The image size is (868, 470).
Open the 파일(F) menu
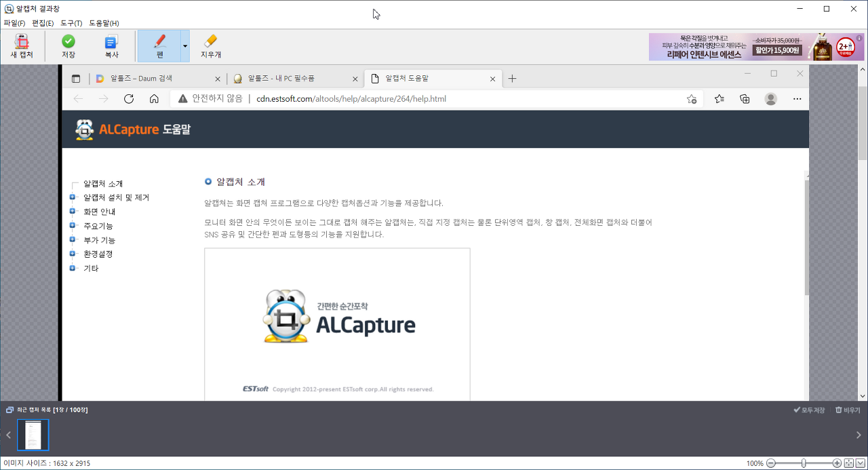tap(14, 23)
